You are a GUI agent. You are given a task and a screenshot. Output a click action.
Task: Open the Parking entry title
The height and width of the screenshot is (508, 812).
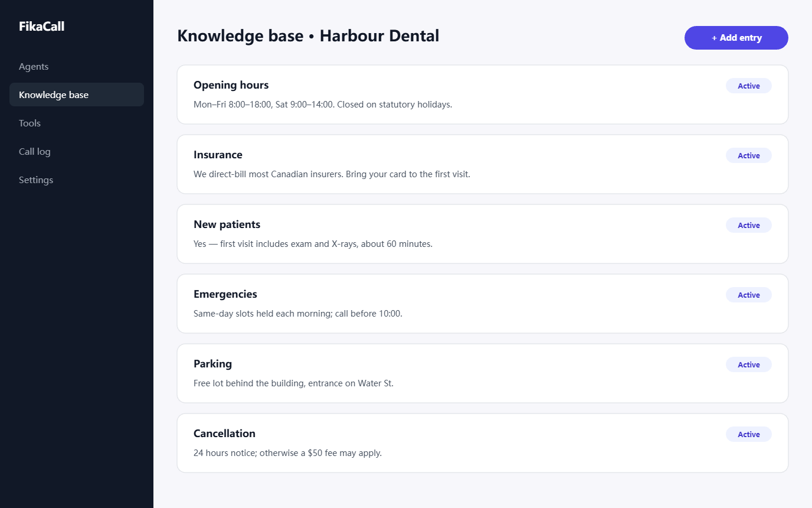pos(212,364)
